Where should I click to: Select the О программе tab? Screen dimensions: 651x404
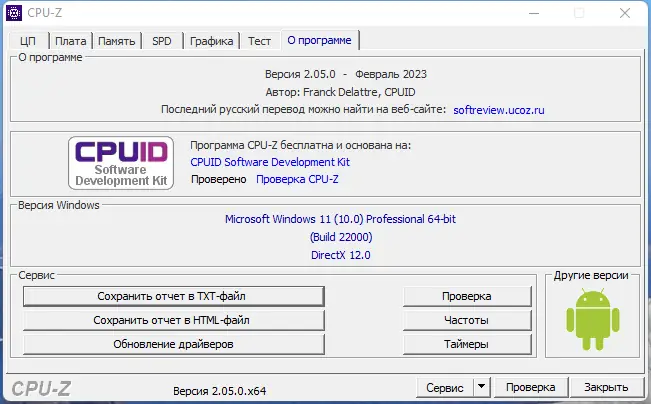tap(319, 40)
